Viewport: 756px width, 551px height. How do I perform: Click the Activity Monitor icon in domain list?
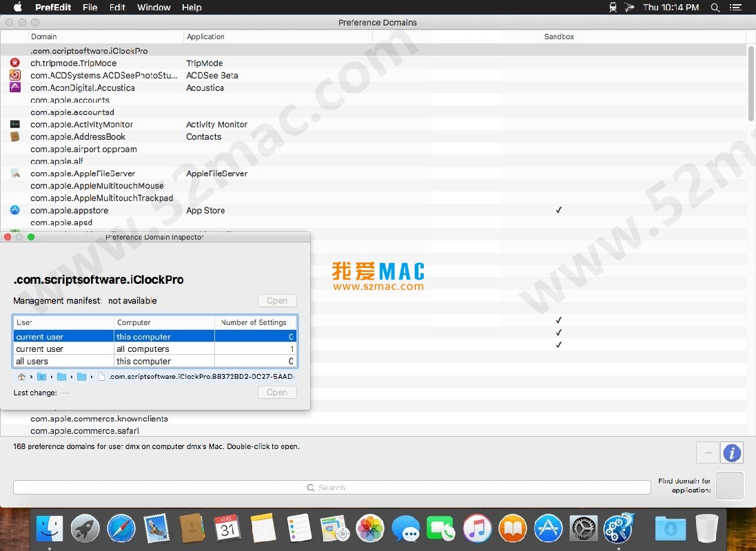[x=15, y=125]
